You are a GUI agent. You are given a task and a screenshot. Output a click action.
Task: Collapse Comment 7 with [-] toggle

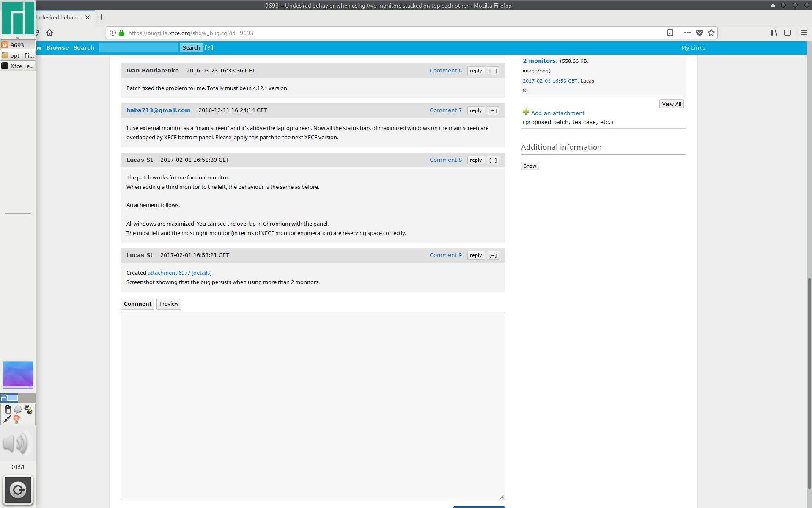pos(493,110)
